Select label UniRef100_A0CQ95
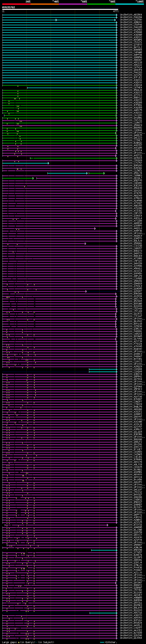Image resolution: width=146 pixels, height=644 pixels. (131, 148)
